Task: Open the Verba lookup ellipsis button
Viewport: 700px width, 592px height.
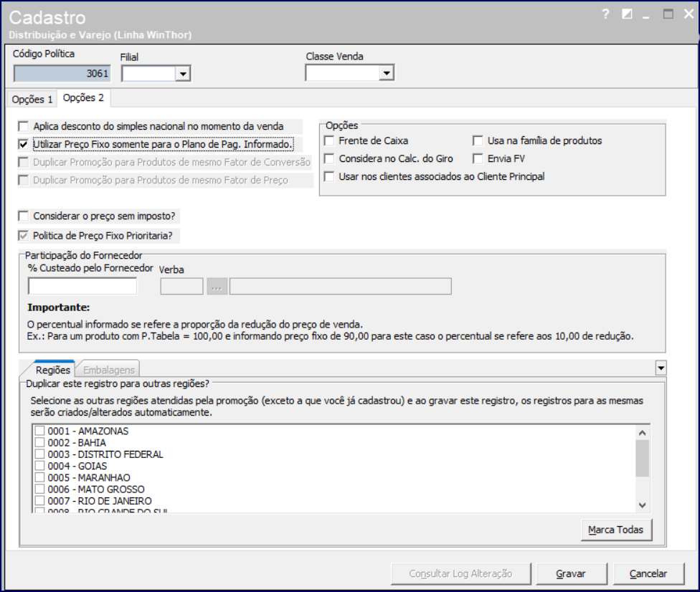Action: (x=217, y=287)
